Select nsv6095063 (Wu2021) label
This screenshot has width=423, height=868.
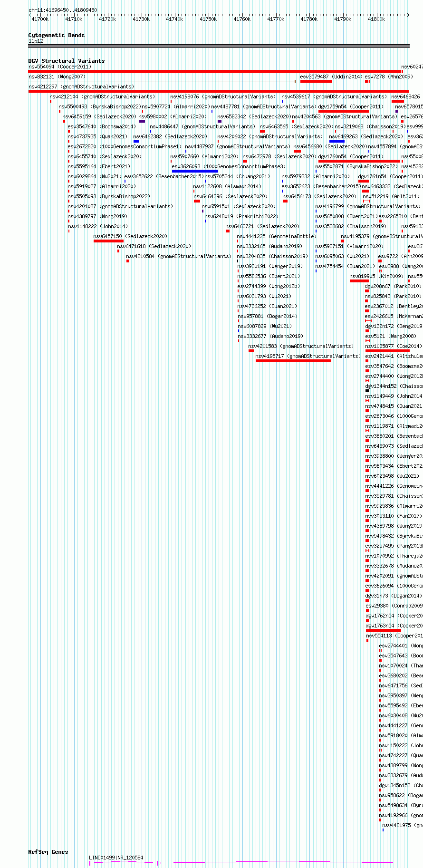pos(342,257)
